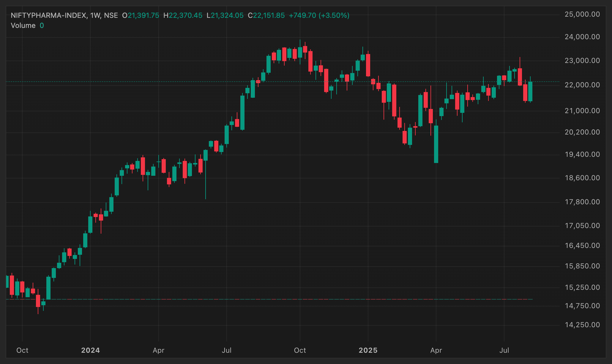Click the Apr label following 2025
This screenshot has height=364, width=612.
[x=436, y=350]
